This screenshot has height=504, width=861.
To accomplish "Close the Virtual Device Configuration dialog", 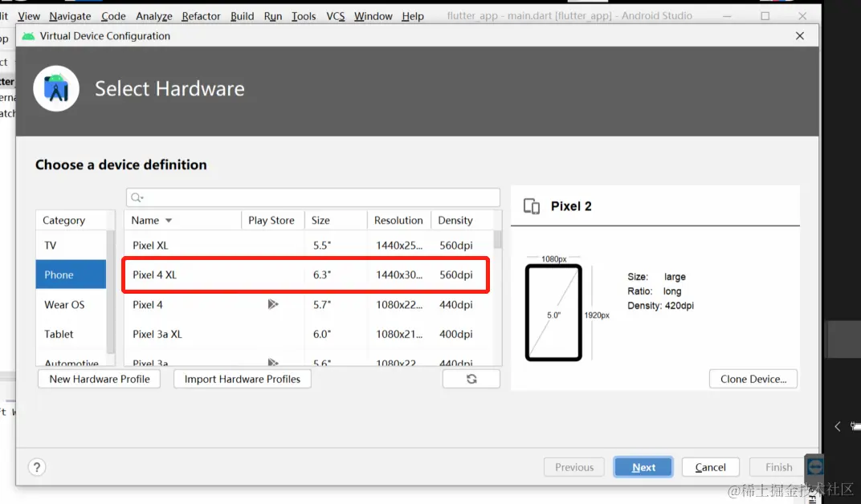I will (799, 35).
